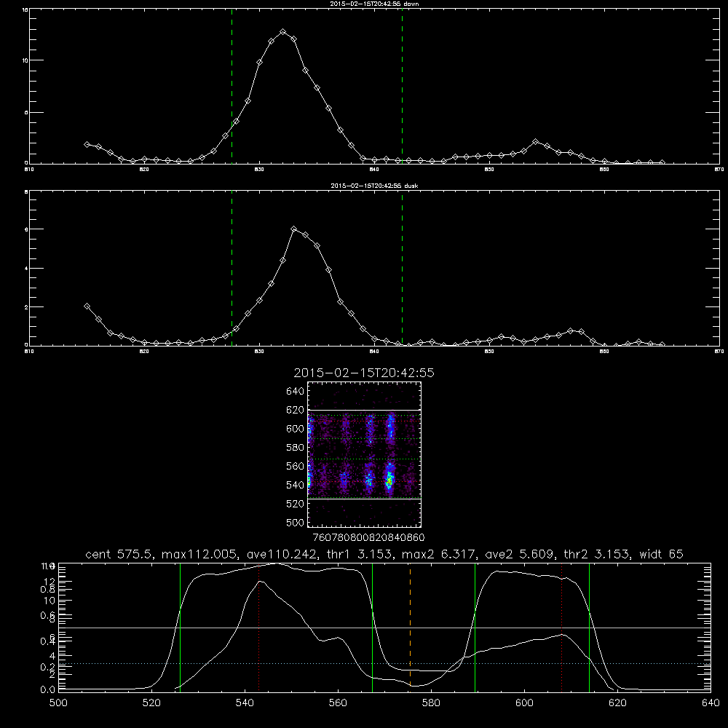This screenshot has width=728, height=728.
Task: Click the '500' label on the profile plot x-axis
Action: pyautogui.click(x=58, y=703)
